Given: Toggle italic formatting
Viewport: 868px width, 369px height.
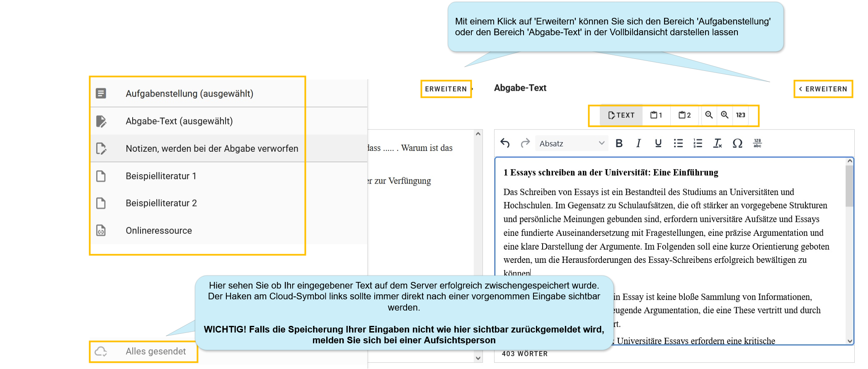Looking at the screenshot, I should [x=638, y=143].
